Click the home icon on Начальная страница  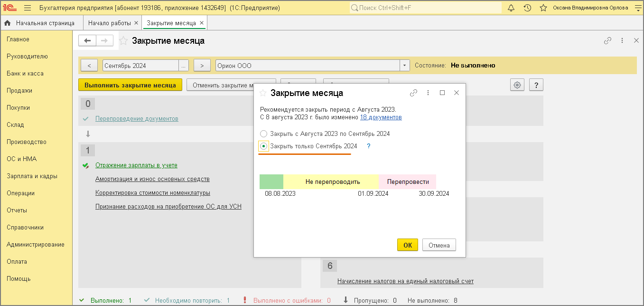[7, 23]
